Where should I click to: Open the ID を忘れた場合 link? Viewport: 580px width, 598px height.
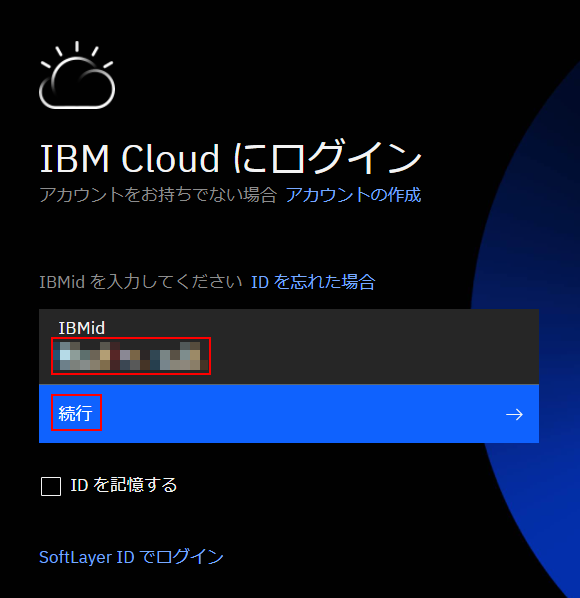coord(313,282)
